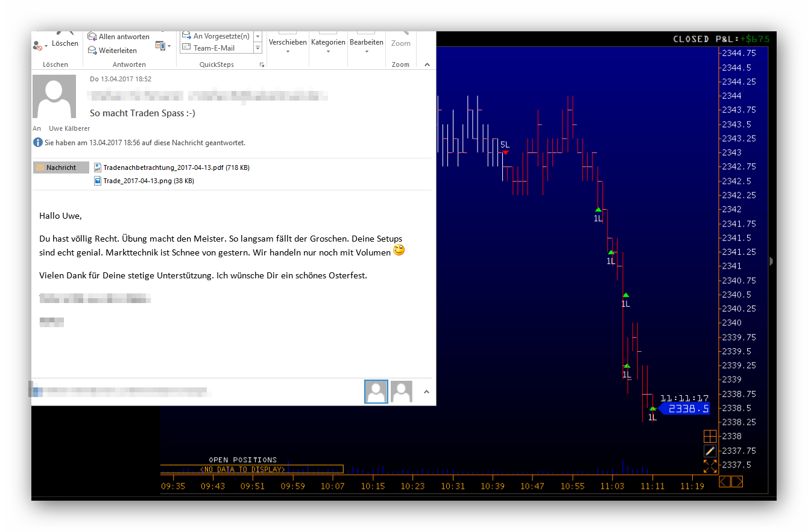Image resolution: width=808 pixels, height=532 pixels.
Task: Open the QuickSteps dialog launcher
Action: tap(262, 64)
